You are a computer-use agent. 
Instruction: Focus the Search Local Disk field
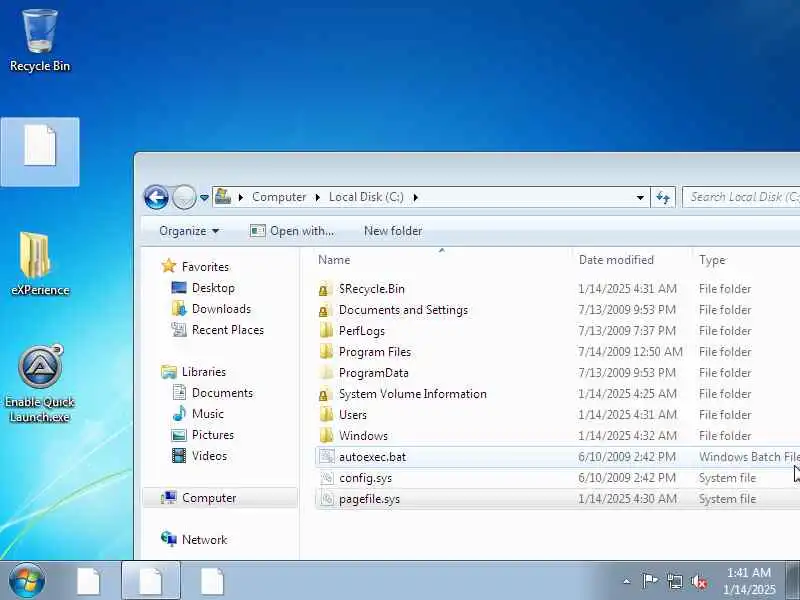point(741,197)
